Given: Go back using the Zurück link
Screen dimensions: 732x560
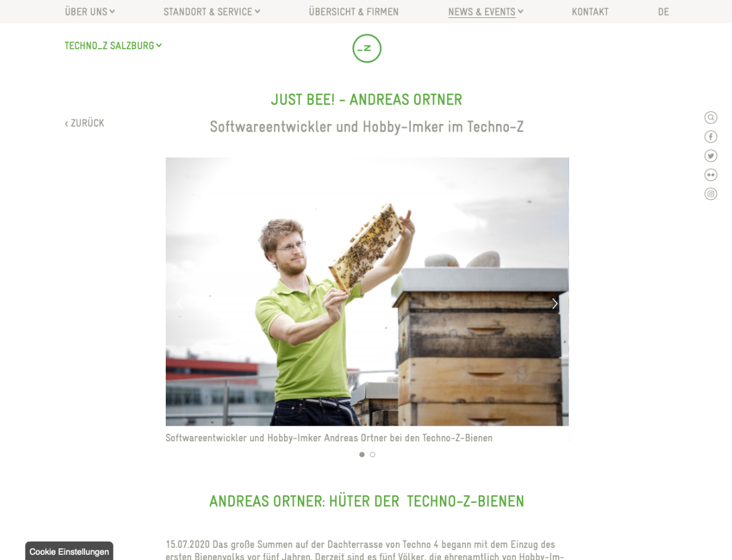Looking at the screenshot, I should point(85,123).
